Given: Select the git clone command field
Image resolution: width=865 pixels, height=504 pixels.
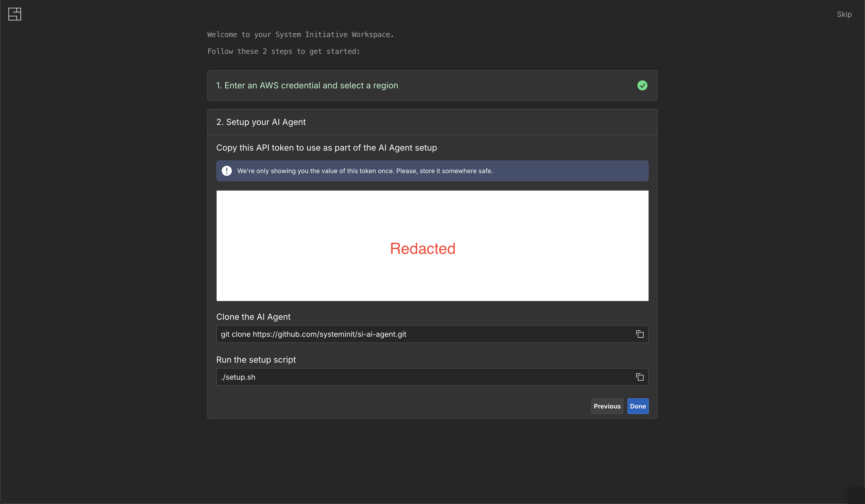Looking at the screenshot, I should pyautogui.click(x=432, y=334).
